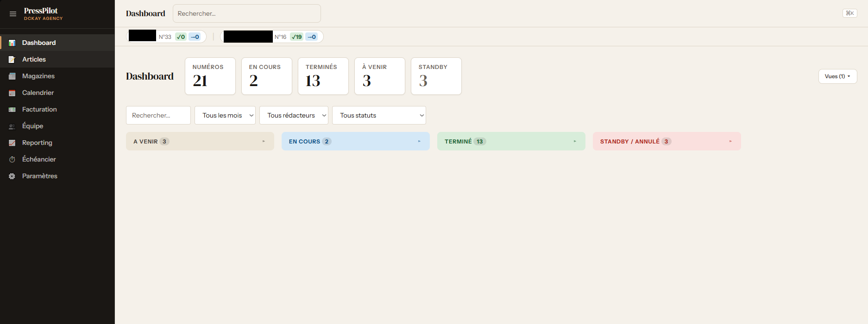The image size is (868, 324).
Task: Click the Paramètres gear icon
Action: click(12, 176)
